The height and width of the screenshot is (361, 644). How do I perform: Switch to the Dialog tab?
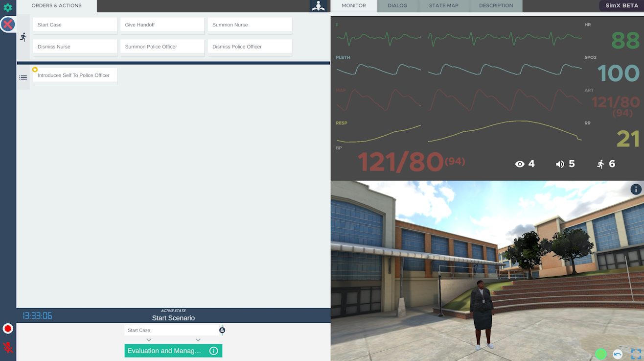coord(397,6)
